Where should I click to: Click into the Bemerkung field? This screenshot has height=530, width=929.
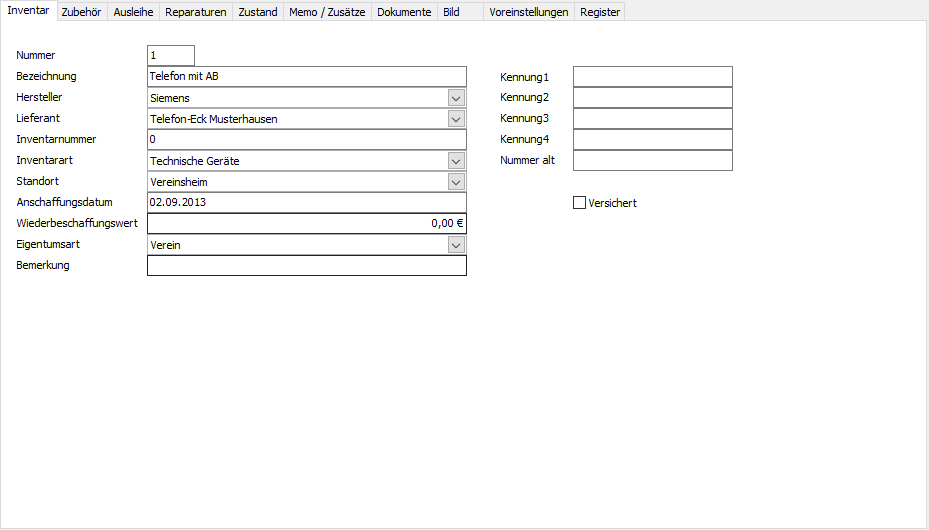tap(306, 266)
